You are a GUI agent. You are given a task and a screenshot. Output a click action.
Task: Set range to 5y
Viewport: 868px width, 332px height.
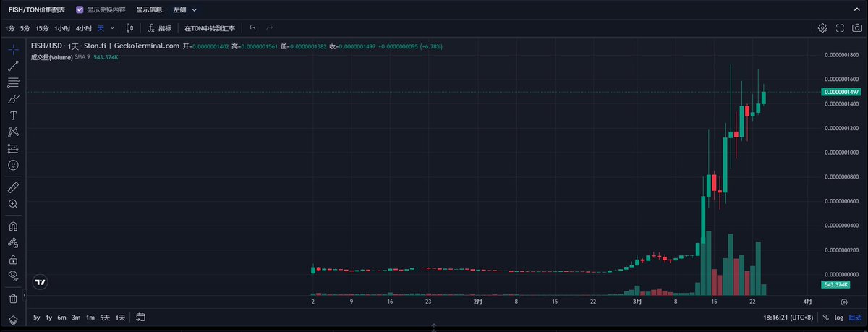tap(37, 318)
